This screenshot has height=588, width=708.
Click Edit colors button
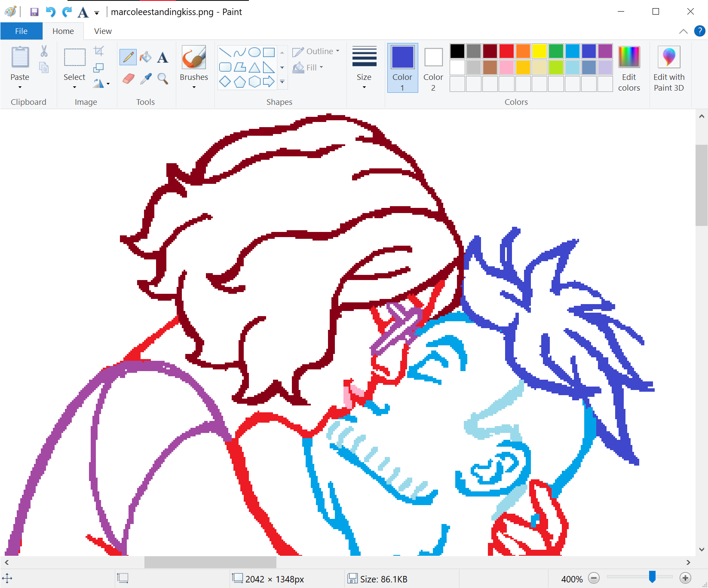629,68
